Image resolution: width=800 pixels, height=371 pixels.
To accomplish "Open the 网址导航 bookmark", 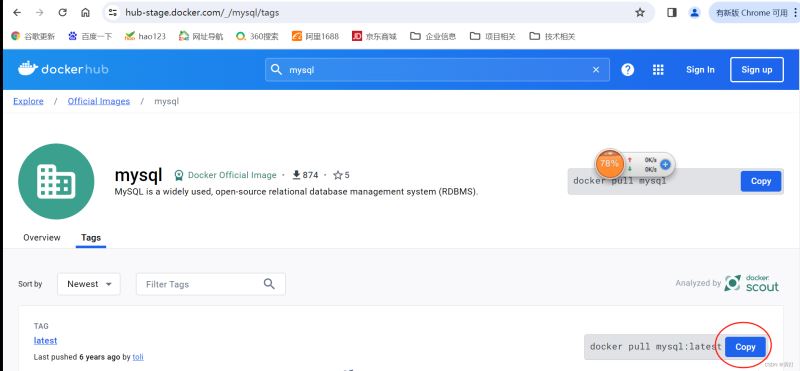I will point(201,36).
